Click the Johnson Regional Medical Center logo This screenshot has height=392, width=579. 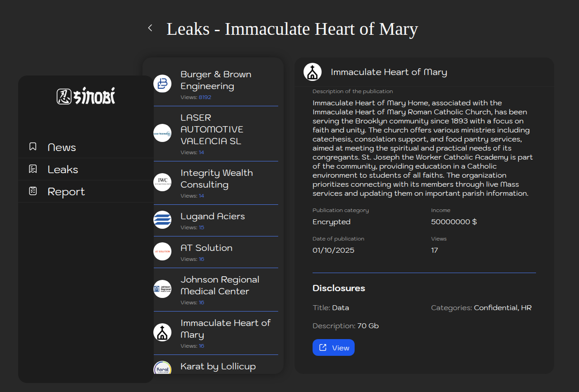pyautogui.click(x=162, y=289)
